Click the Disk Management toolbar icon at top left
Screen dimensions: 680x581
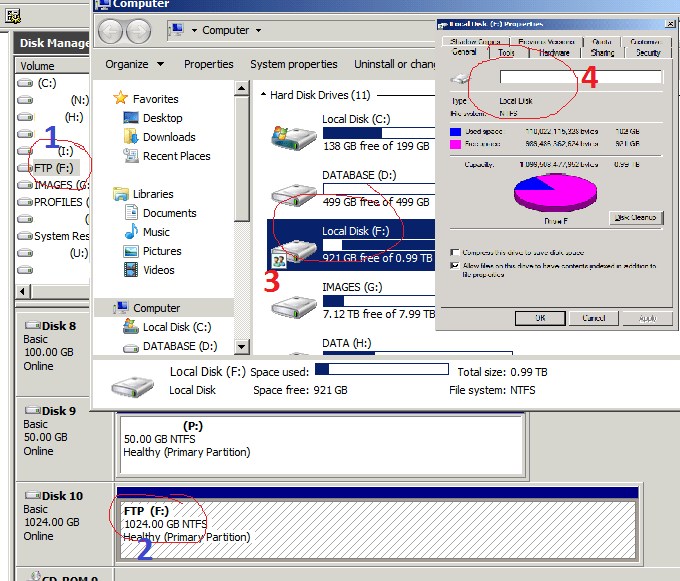(x=13, y=16)
